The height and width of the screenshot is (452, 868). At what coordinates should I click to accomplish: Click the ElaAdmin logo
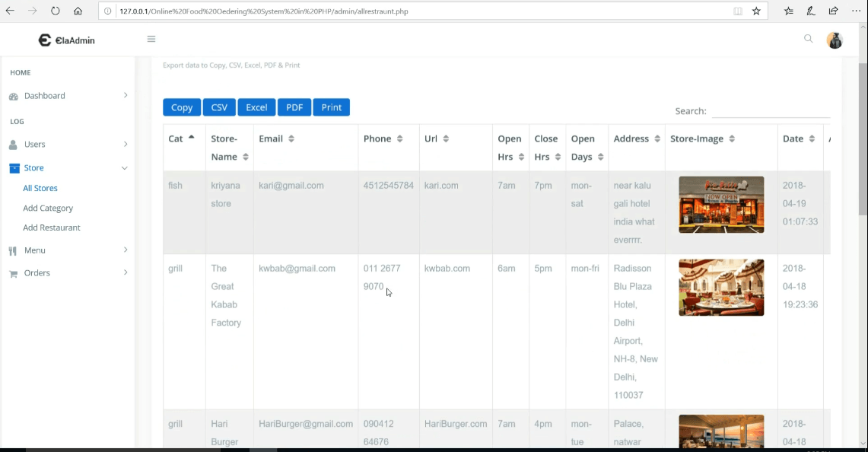point(67,40)
